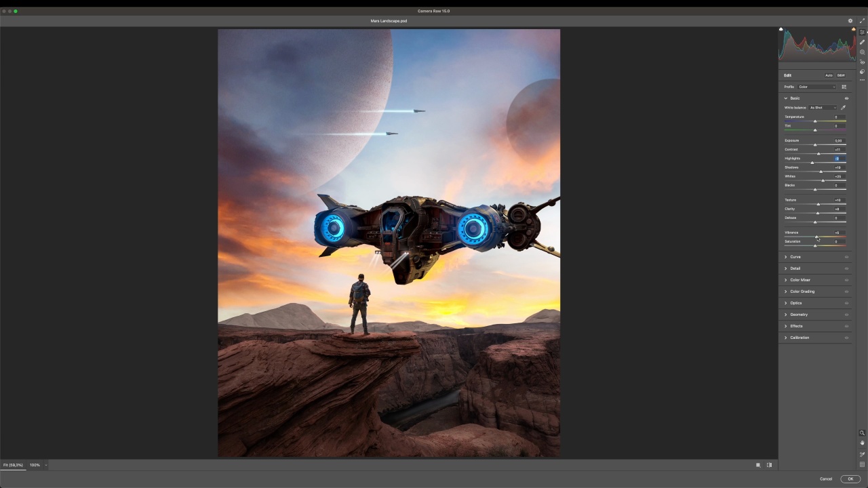
Task: Select the Healing tool icon
Action: pos(862,42)
